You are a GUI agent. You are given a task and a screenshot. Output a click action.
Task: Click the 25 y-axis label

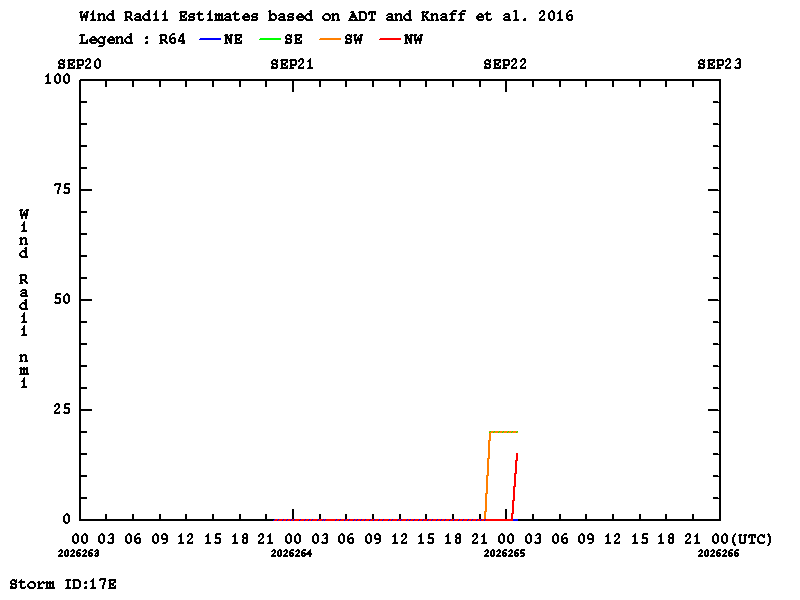pyautogui.click(x=62, y=409)
